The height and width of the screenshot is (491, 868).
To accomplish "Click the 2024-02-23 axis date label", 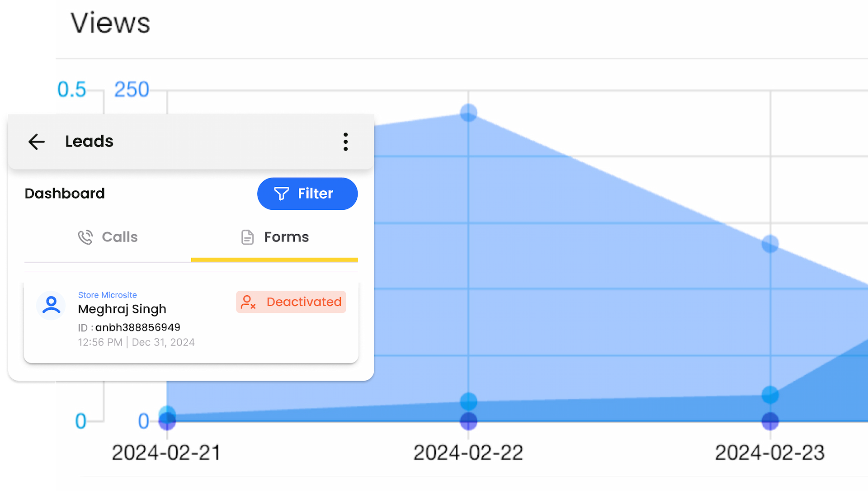I will click(x=769, y=453).
